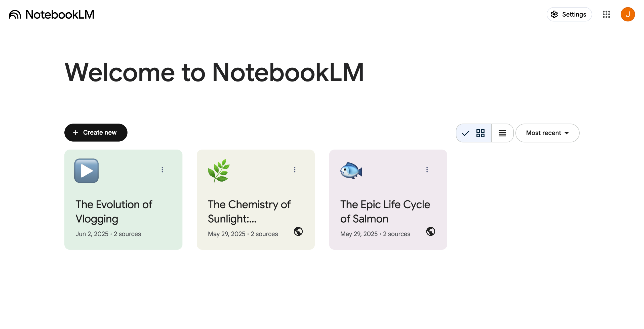The height and width of the screenshot is (329, 644).
Task: Open more options for Evolution of Vlogging
Action: click(162, 170)
